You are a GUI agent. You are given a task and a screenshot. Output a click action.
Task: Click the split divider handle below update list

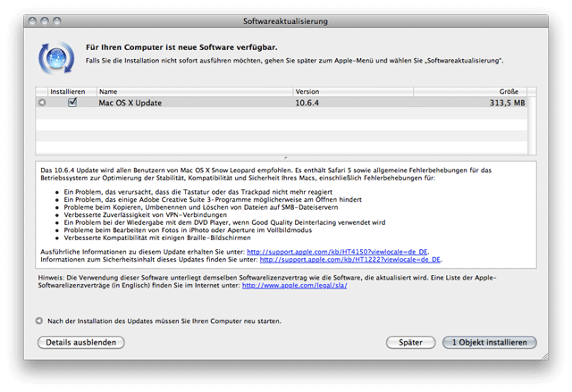pos(286,158)
